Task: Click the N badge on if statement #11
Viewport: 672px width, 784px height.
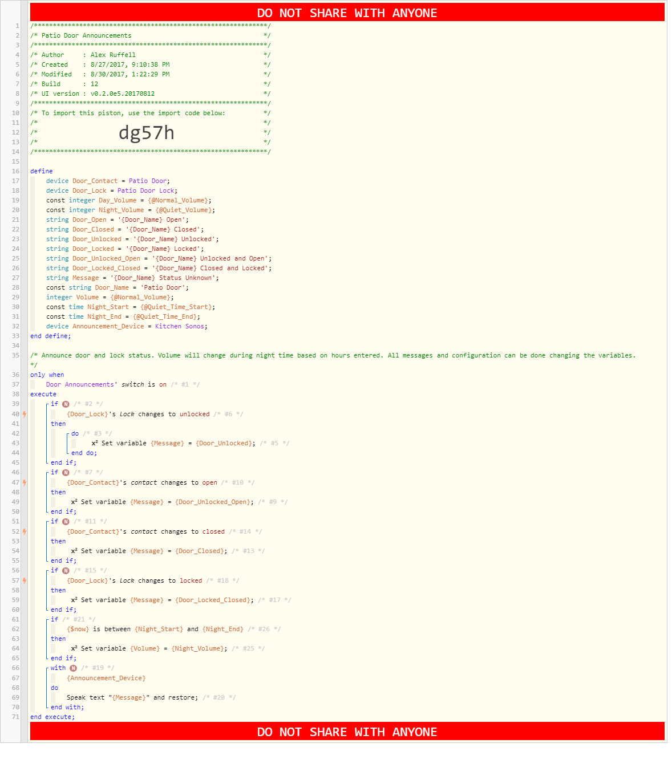Action: coord(66,522)
